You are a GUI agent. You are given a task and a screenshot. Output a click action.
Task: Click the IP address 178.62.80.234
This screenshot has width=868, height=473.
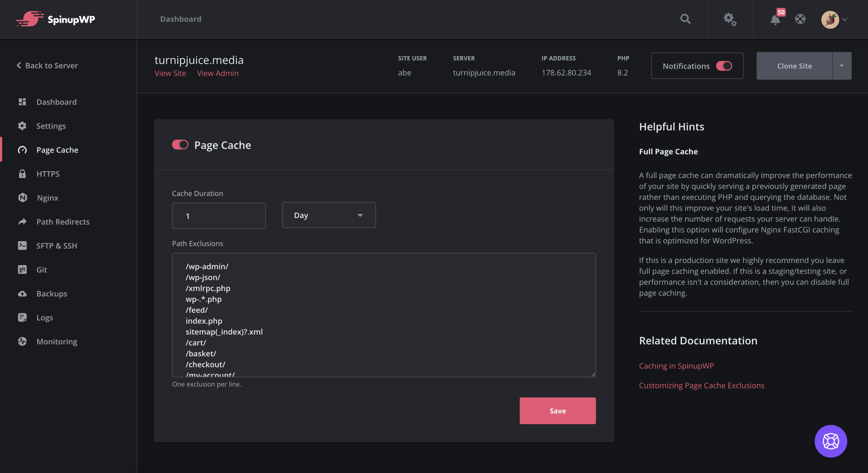click(x=566, y=72)
